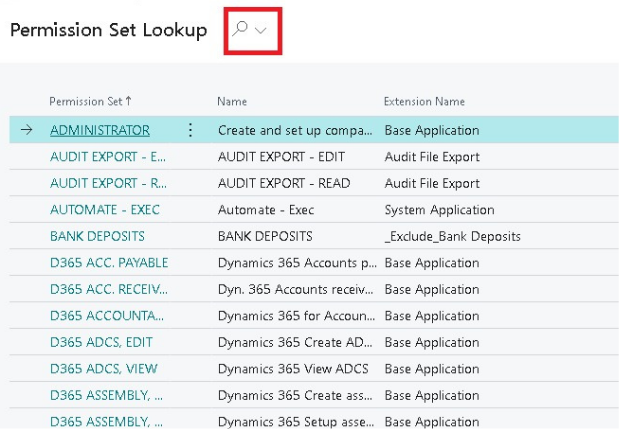Select the AUTOMATE - EXEC permission set
Image resolution: width=619 pixels, height=429 pixels.
(x=105, y=210)
